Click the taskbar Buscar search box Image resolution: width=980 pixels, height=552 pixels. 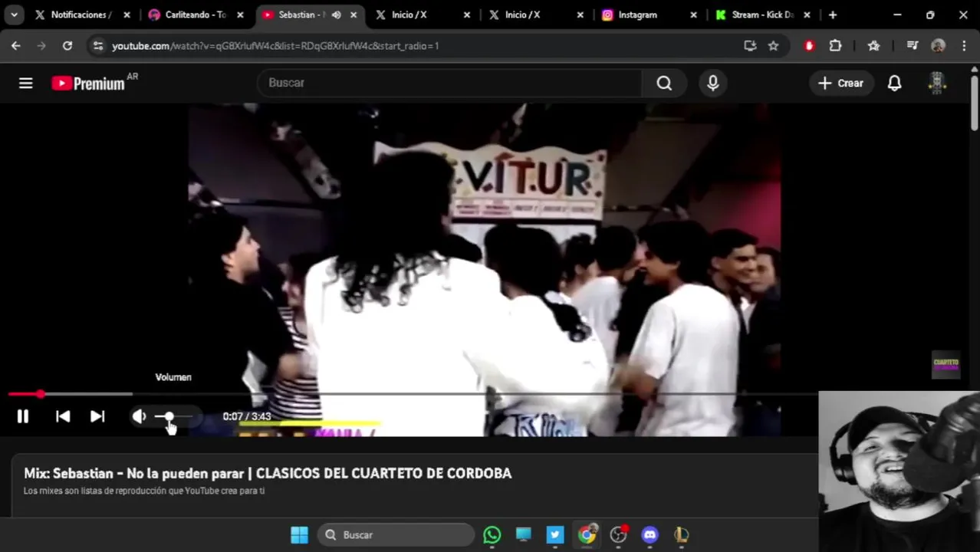click(x=396, y=534)
